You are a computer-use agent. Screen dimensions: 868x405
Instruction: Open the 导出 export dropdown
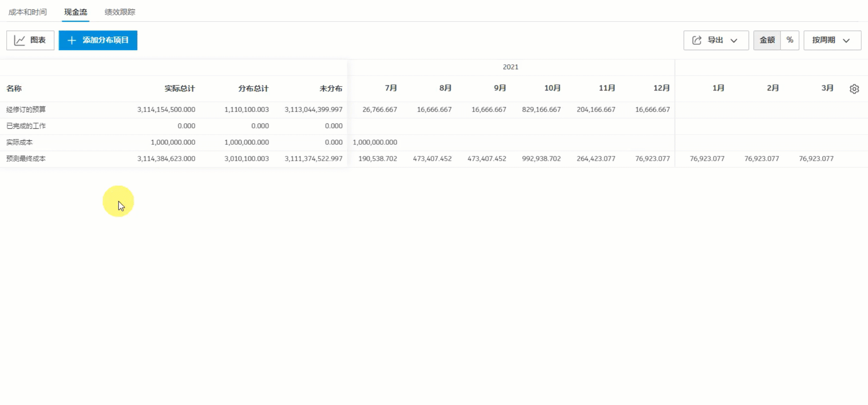(x=715, y=40)
